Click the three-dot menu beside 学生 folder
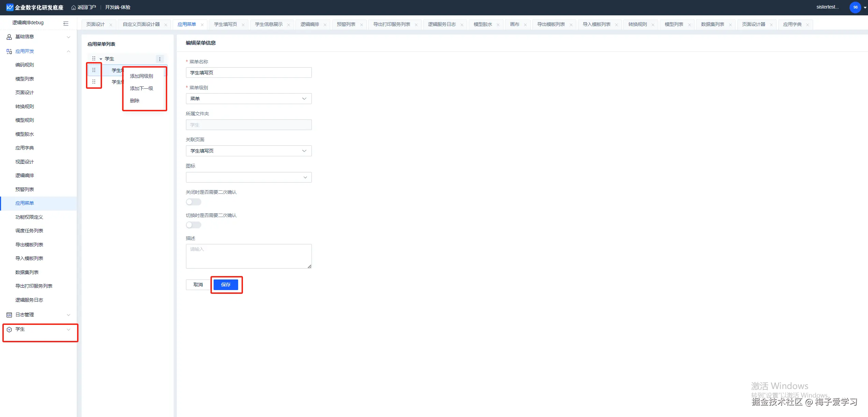 tap(160, 59)
